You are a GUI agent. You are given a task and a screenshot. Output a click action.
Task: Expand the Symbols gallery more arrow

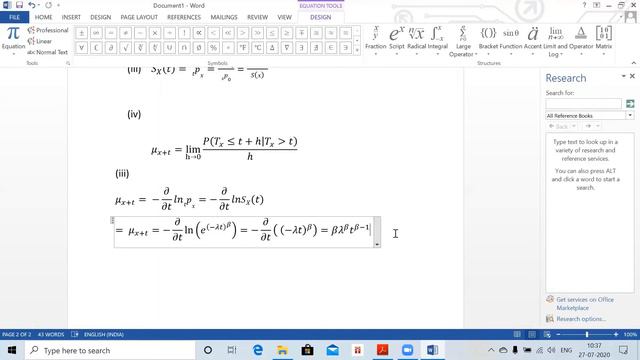point(357,50)
